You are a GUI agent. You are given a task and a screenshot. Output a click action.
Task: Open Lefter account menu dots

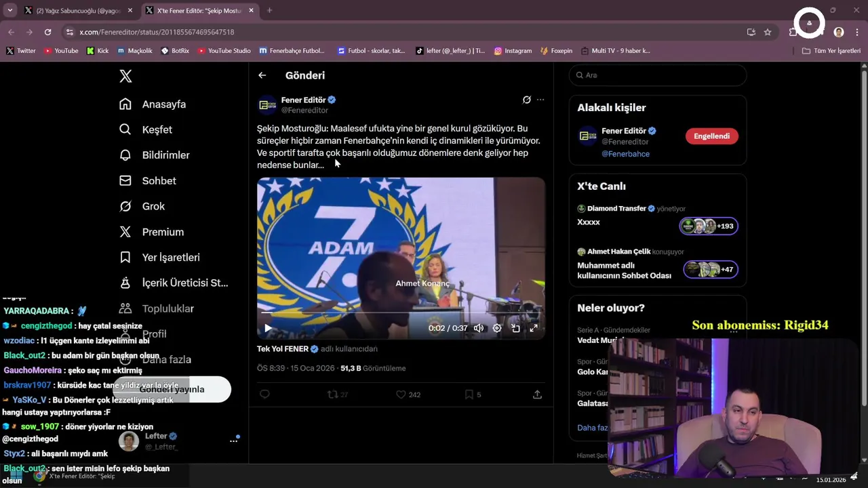pyautogui.click(x=234, y=441)
